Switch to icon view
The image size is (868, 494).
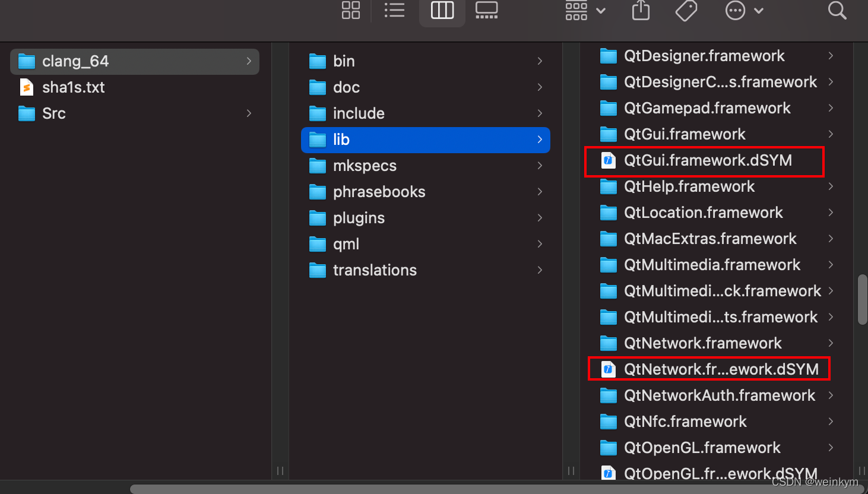[351, 10]
